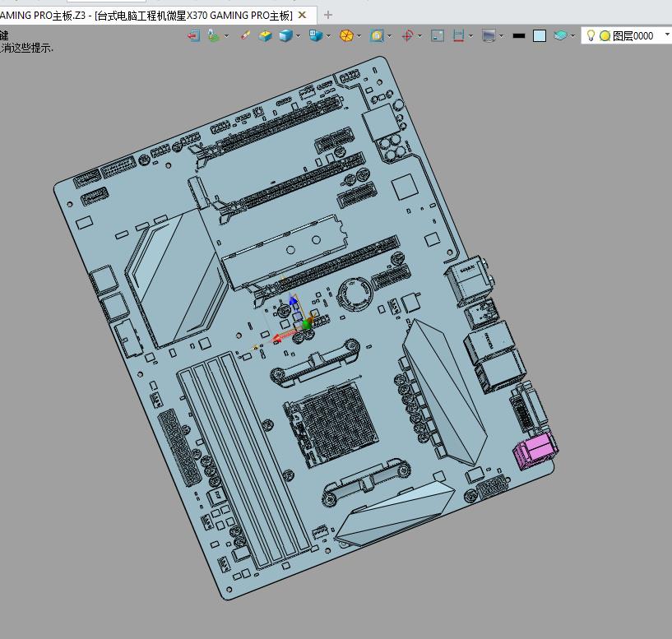The width and height of the screenshot is (672, 639).
Task: Click the black line color swatch
Action: click(x=519, y=36)
